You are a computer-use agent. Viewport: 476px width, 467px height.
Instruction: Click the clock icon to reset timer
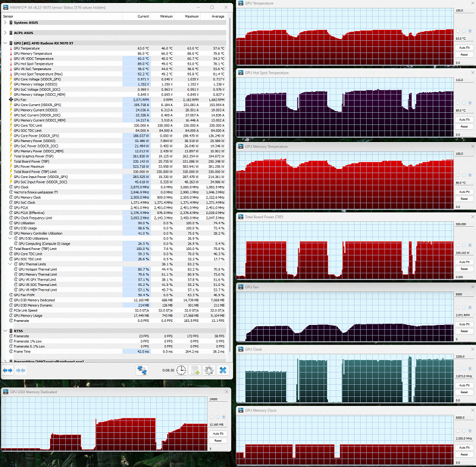click(x=181, y=370)
